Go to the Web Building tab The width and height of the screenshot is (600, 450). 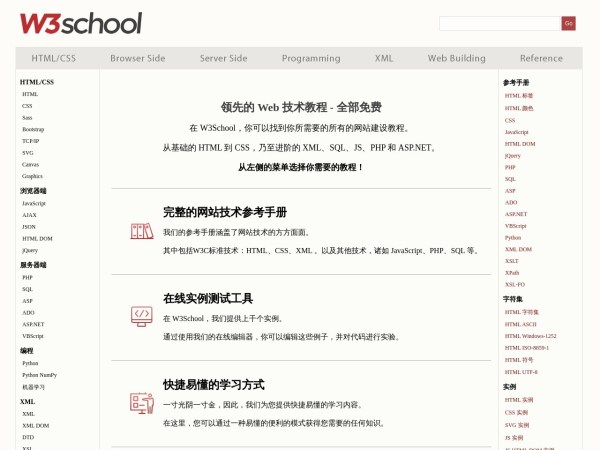point(456,58)
